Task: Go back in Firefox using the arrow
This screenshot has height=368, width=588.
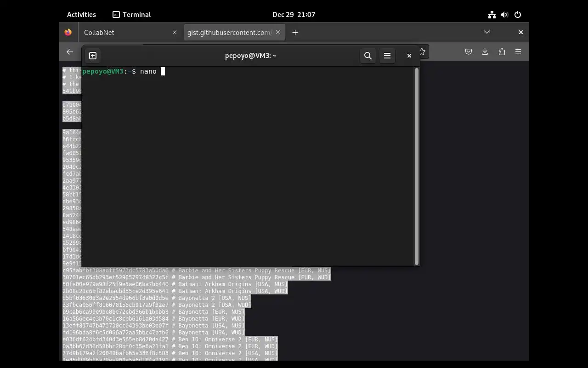Action: pyautogui.click(x=70, y=52)
